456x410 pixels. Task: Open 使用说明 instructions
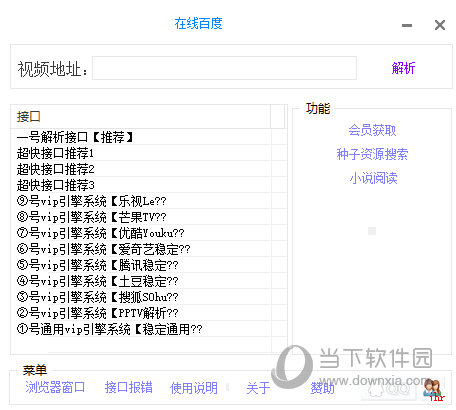[x=194, y=388]
